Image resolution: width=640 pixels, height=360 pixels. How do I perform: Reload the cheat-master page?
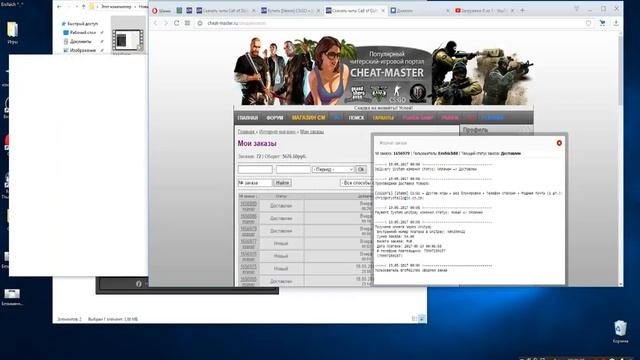[176, 23]
